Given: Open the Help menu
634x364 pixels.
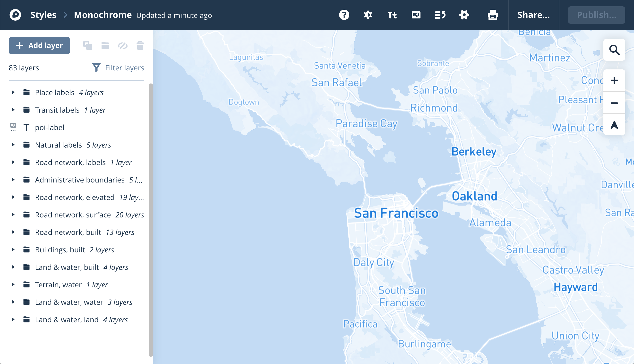Looking at the screenshot, I should pos(344,15).
